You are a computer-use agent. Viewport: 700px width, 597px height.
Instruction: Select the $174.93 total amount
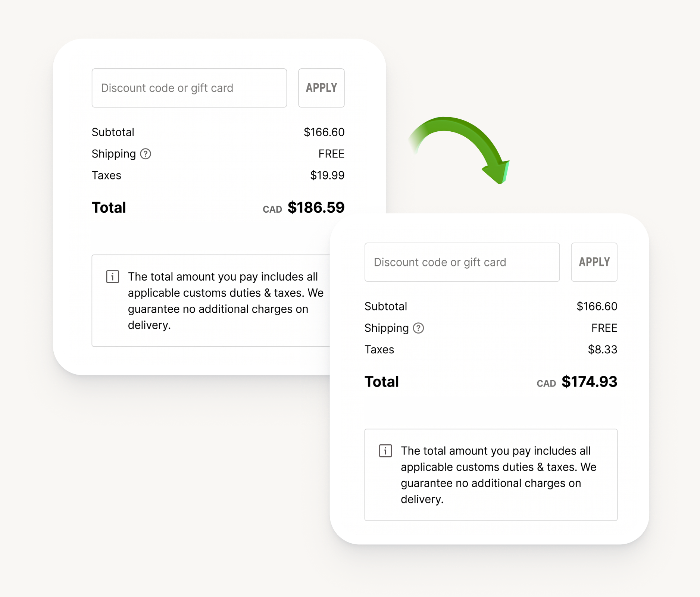point(589,382)
